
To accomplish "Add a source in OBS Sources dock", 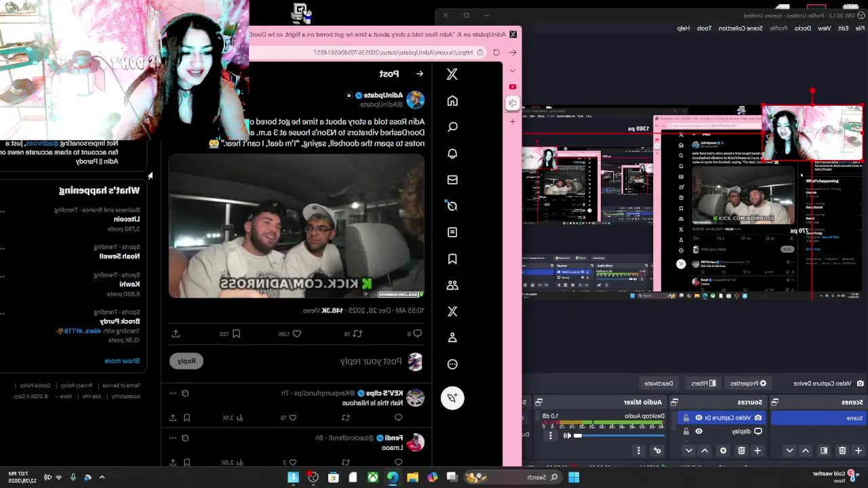I will point(757,451).
